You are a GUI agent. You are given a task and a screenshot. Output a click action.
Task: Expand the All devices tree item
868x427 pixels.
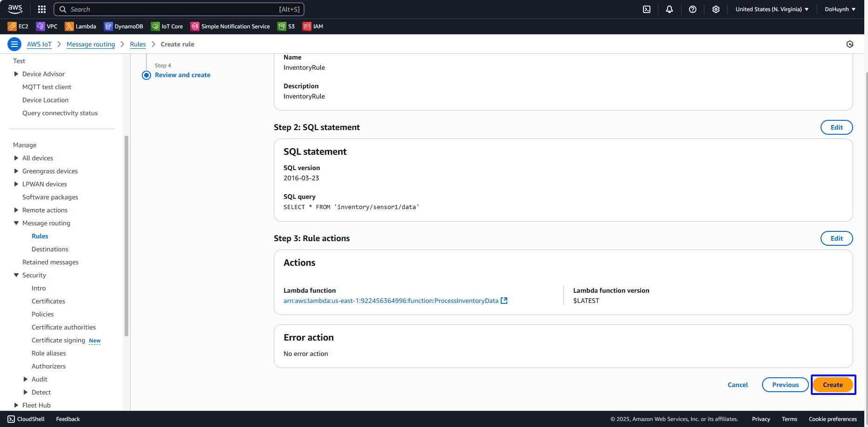pos(16,158)
